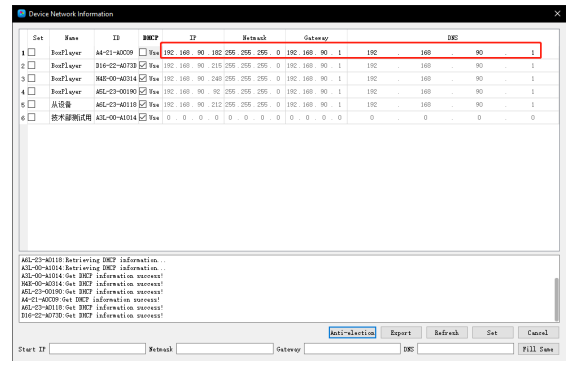Focus the bottom DNS input field
The image size is (578, 367).
pyautogui.click(x=466, y=349)
